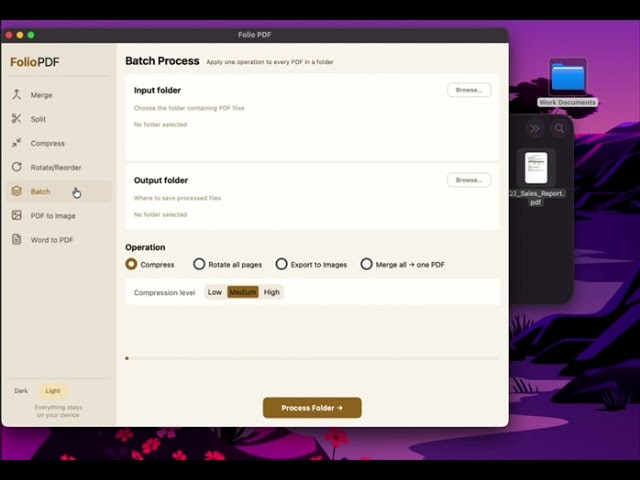Image resolution: width=640 pixels, height=480 pixels.
Task: Set compression level to Low
Action: (215, 292)
